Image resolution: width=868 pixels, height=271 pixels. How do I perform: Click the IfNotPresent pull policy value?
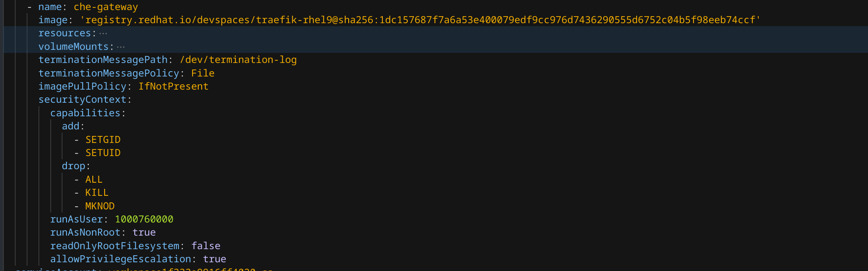[x=173, y=87]
